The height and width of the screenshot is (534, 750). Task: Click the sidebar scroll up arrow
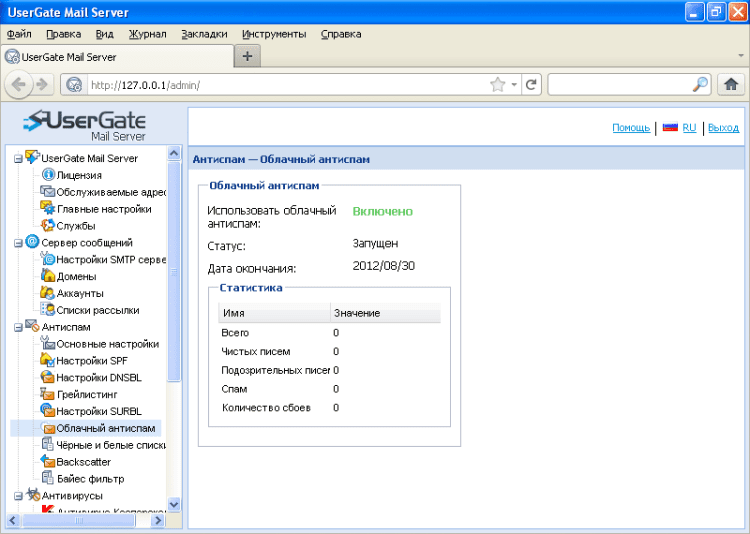174,153
